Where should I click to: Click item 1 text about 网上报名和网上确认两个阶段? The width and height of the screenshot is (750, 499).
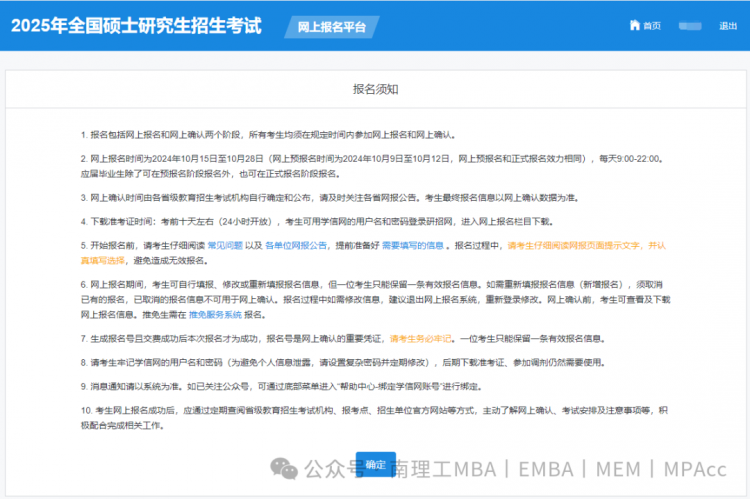(x=268, y=135)
